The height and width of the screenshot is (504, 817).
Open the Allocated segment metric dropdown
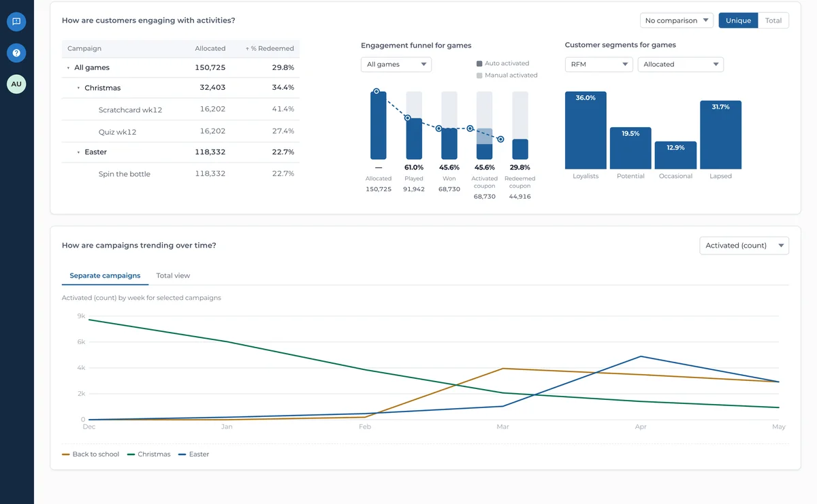click(681, 65)
